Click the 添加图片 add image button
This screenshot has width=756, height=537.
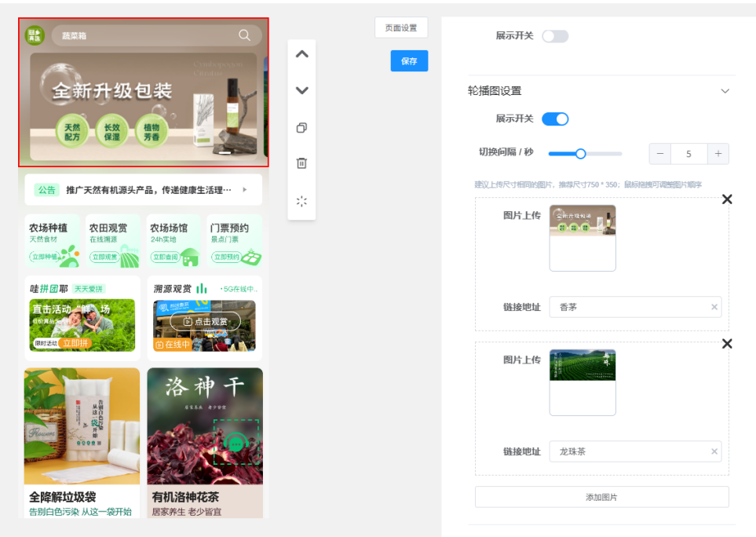(601, 496)
